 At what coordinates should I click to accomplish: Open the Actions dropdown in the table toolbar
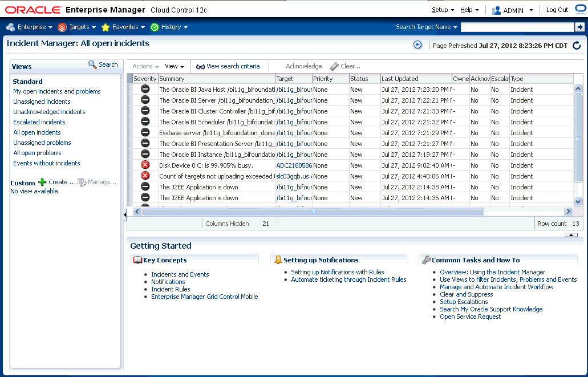(145, 66)
